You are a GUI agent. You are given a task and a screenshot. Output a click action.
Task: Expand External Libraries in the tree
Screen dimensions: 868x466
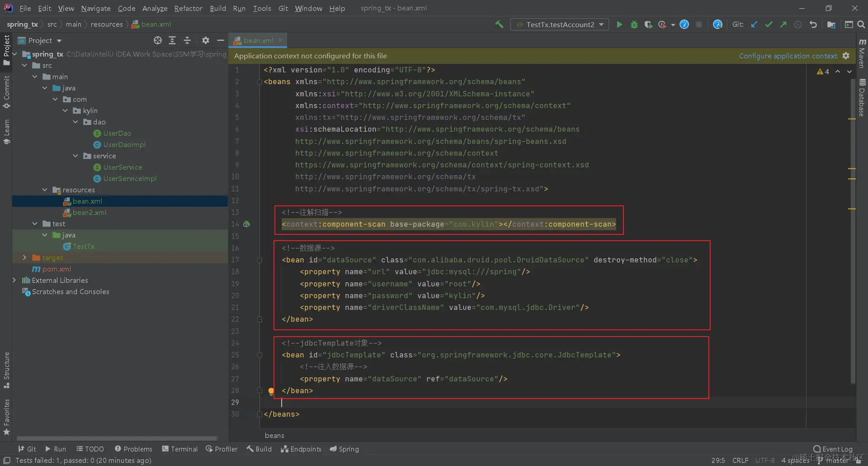pos(14,280)
